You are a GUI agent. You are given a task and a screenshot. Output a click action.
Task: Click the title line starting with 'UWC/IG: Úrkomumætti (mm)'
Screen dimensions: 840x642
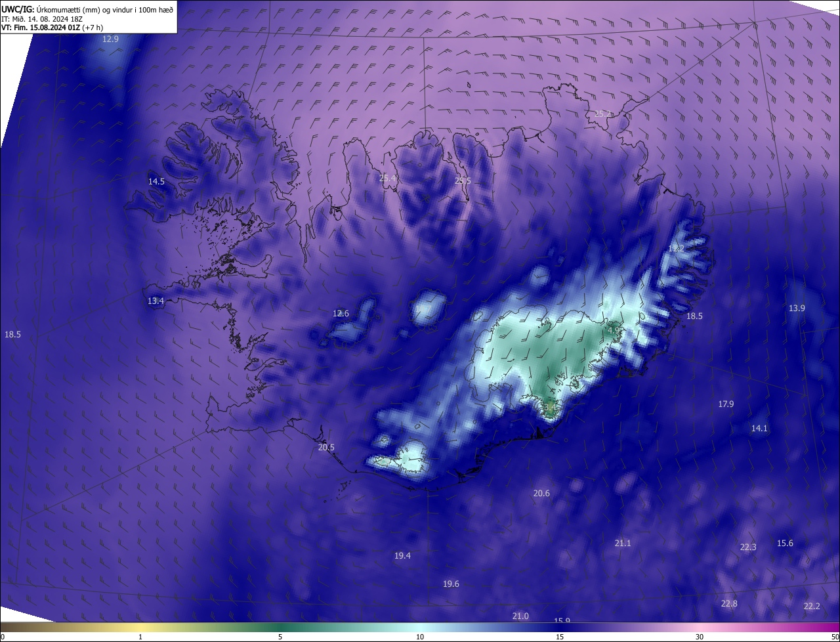pos(87,9)
